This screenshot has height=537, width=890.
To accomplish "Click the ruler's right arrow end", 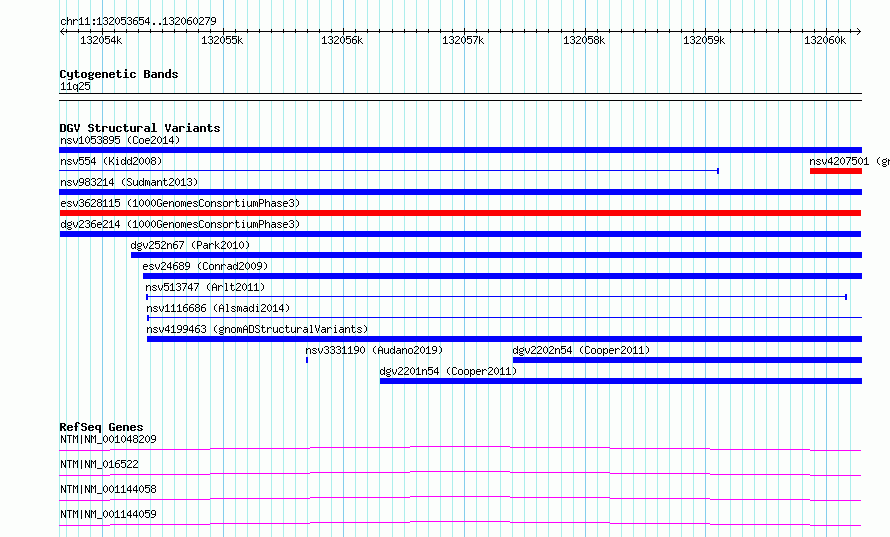I will pyautogui.click(x=859, y=31).
